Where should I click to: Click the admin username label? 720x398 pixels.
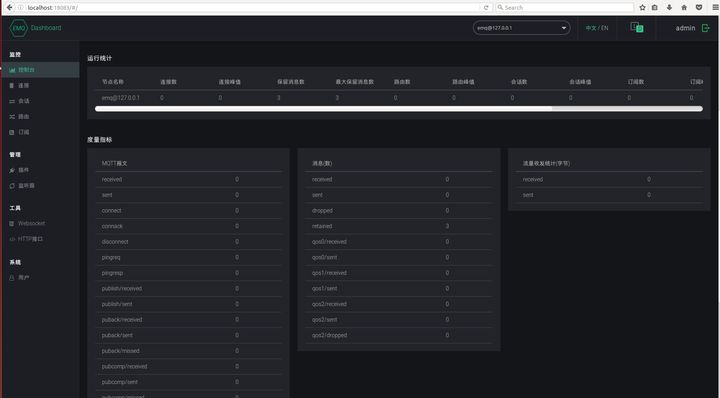pyautogui.click(x=685, y=28)
